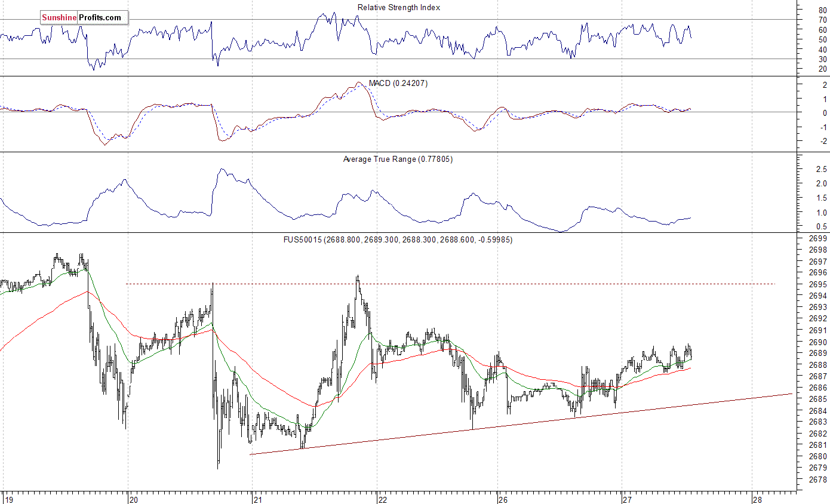Click date label 22 on time axis

[x=382, y=499]
